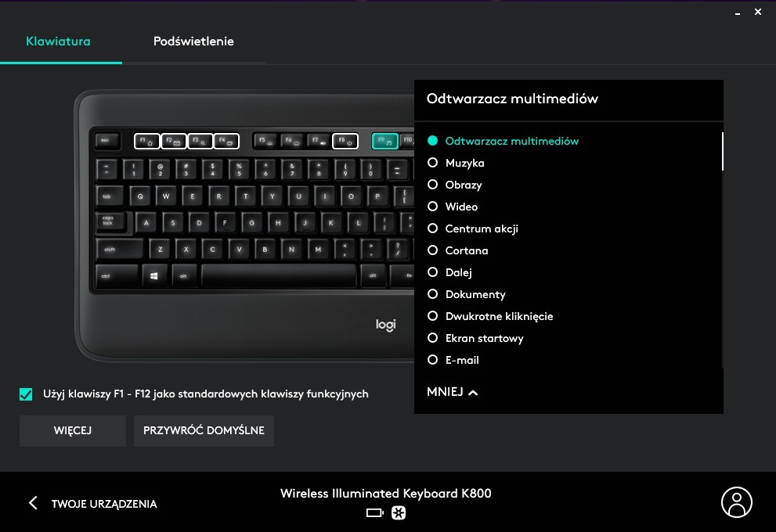Select the F2 email key on keyboard
This screenshot has width=776, height=532.
click(173, 142)
